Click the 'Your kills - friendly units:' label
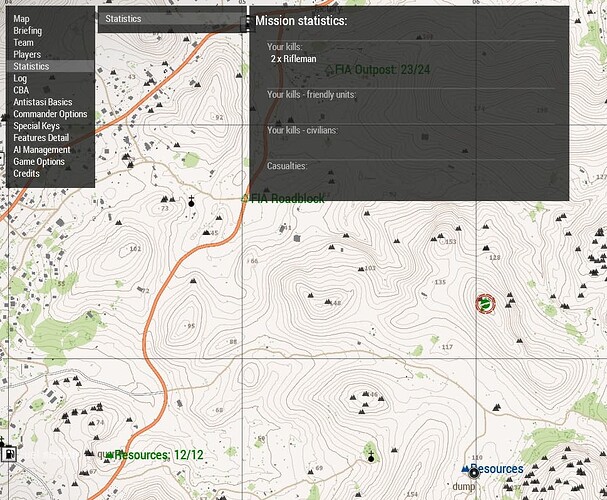The width and height of the screenshot is (607, 500). coord(312,94)
